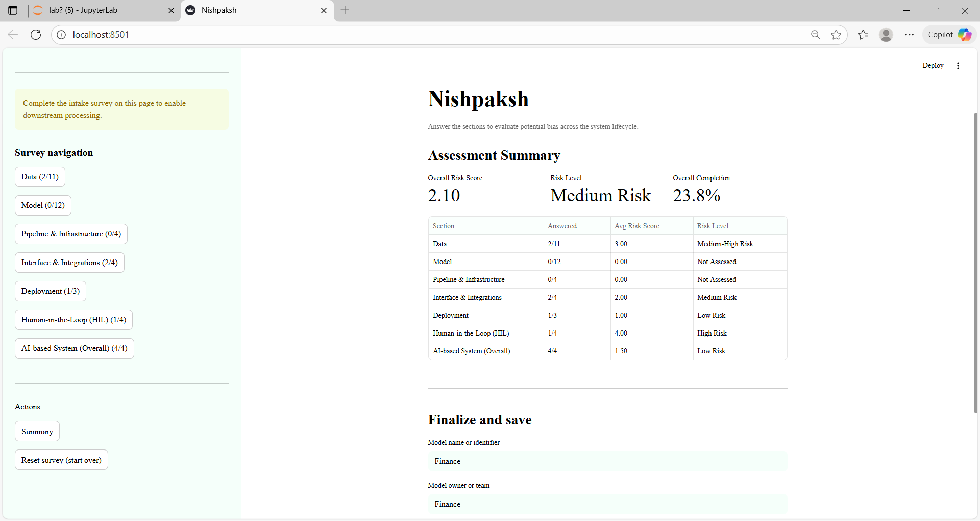Click the Pipeline & Infrastructure table cell

(486, 279)
